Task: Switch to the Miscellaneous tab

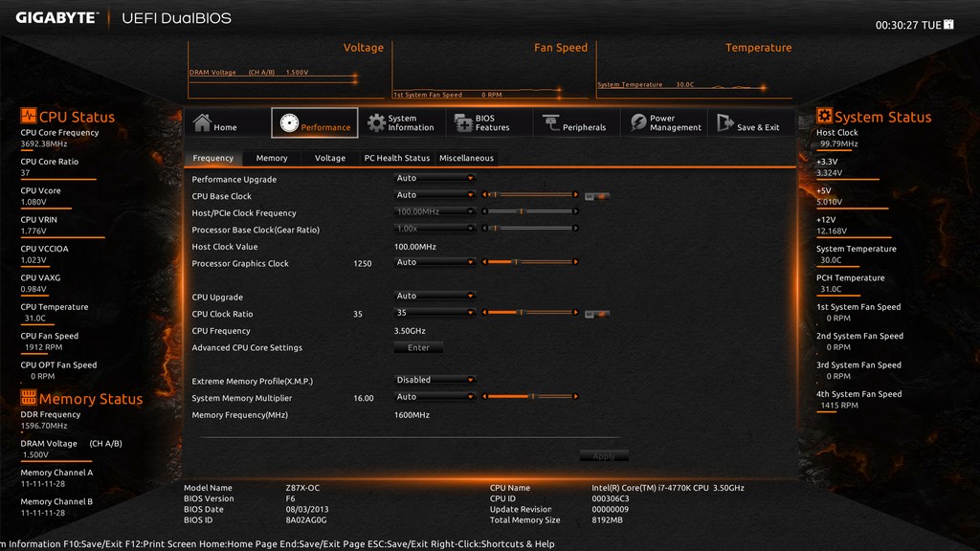Action: pos(466,158)
